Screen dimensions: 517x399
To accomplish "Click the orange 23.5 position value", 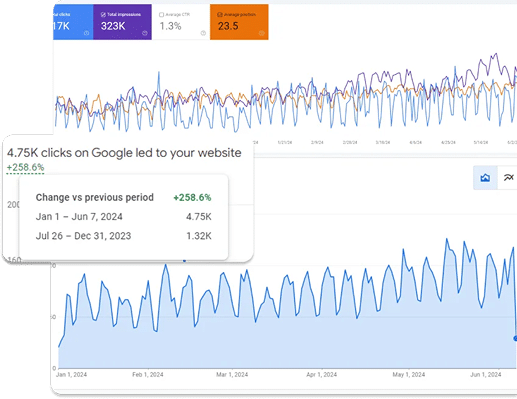I will point(228,26).
